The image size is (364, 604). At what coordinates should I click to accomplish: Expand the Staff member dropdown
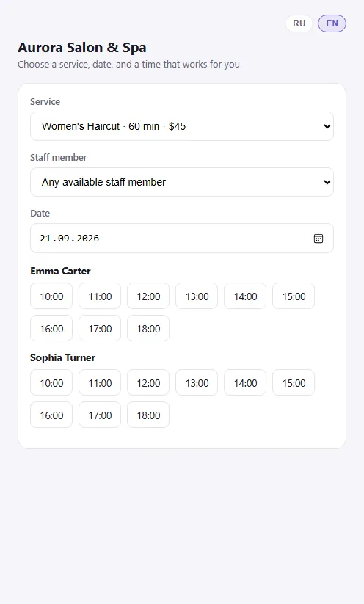point(182,182)
